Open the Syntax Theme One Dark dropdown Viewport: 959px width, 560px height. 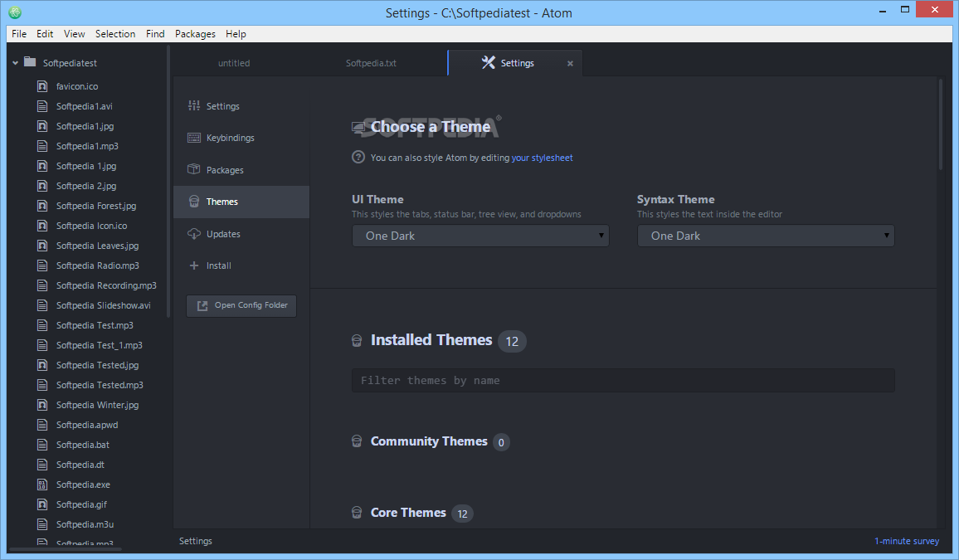coord(766,236)
